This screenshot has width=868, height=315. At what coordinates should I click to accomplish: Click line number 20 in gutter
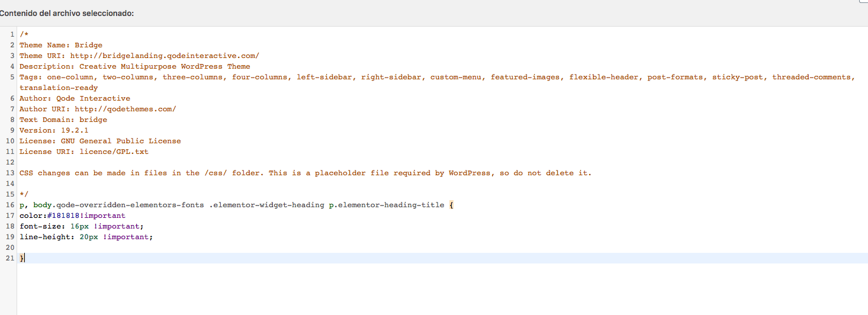coord(10,247)
